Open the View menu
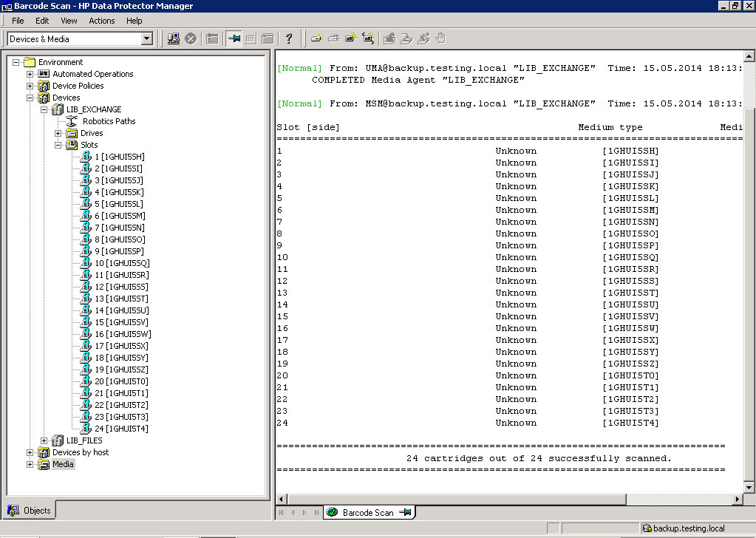The width and height of the screenshot is (756, 538). pyautogui.click(x=69, y=21)
